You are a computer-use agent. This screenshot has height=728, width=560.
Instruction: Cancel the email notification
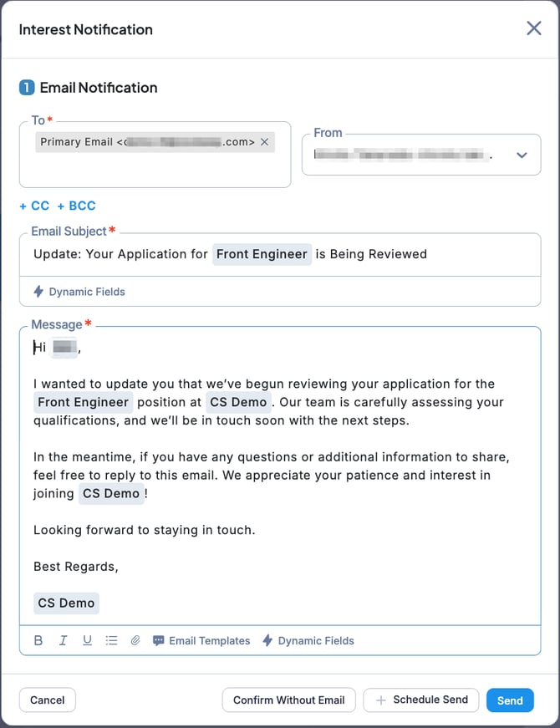pos(47,700)
